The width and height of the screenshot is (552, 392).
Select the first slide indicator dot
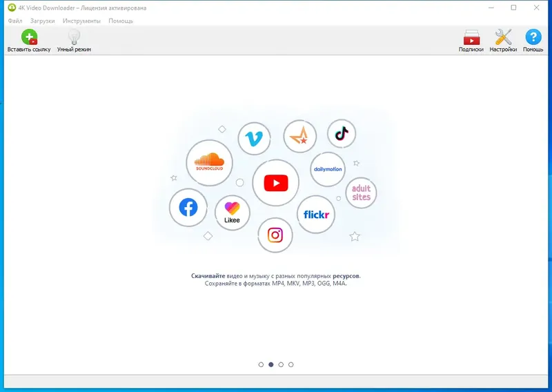click(261, 364)
